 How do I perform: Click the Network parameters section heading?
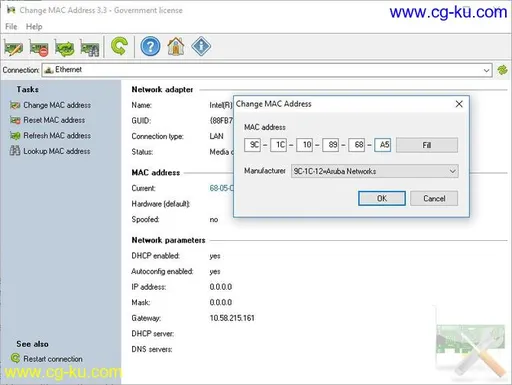click(x=168, y=240)
